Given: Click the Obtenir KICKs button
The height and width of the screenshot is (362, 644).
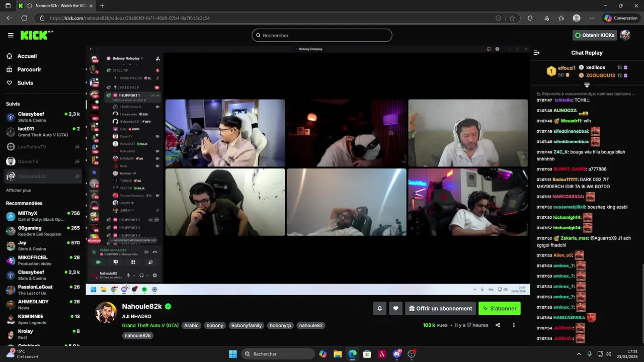Looking at the screenshot, I should (595, 35).
